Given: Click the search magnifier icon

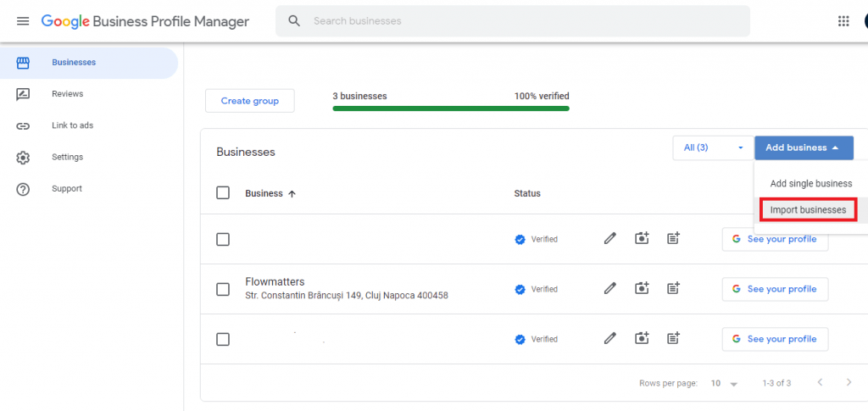Looking at the screenshot, I should [x=294, y=21].
